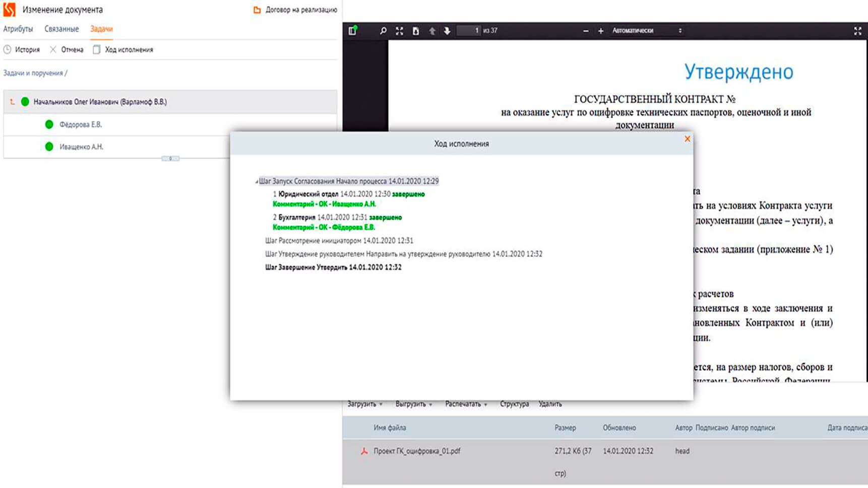Go to the next PDF page
Viewport: 868px width, 488px height.
(x=447, y=31)
